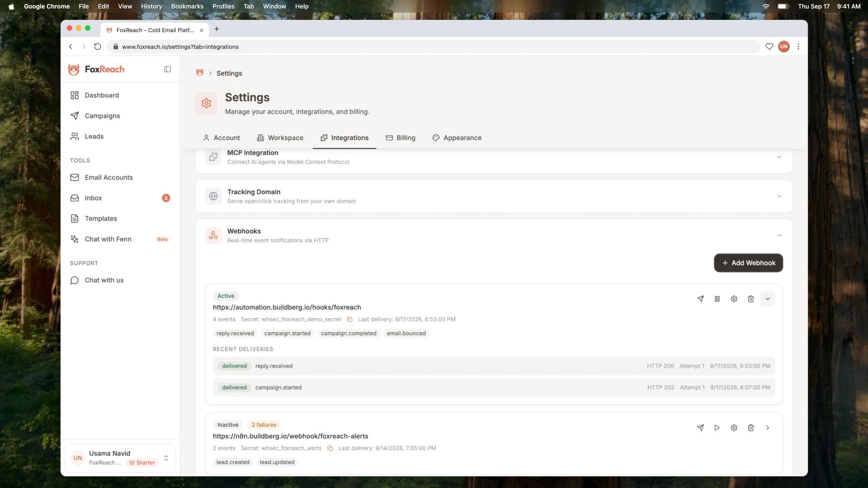This screenshot has width=868, height=488.
Task: Open the Apple menu
Action: 11,6
